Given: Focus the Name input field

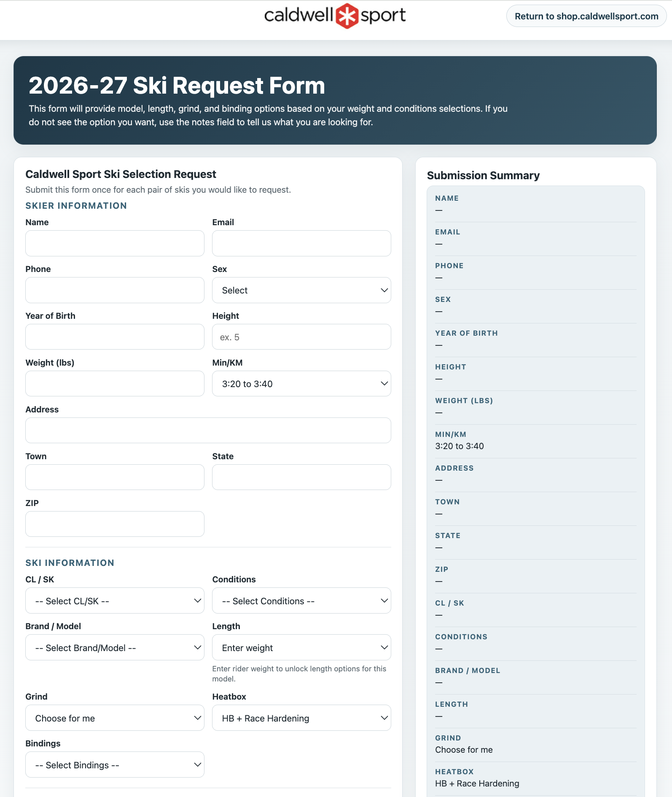Looking at the screenshot, I should click(x=115, y=243).
